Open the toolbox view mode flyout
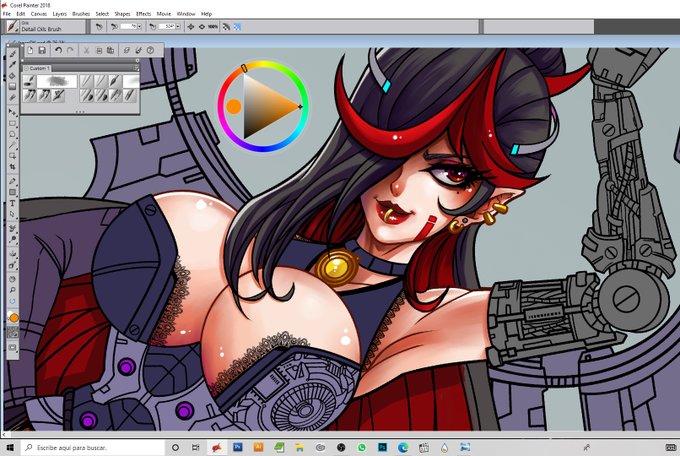This screenshot has height=456, width=680. pos(13,348)
